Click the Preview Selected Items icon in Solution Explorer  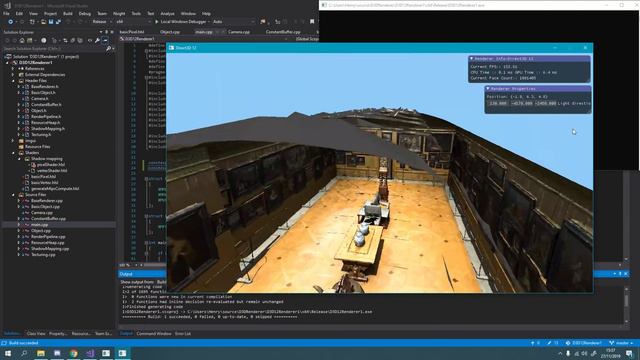(105, 40)
